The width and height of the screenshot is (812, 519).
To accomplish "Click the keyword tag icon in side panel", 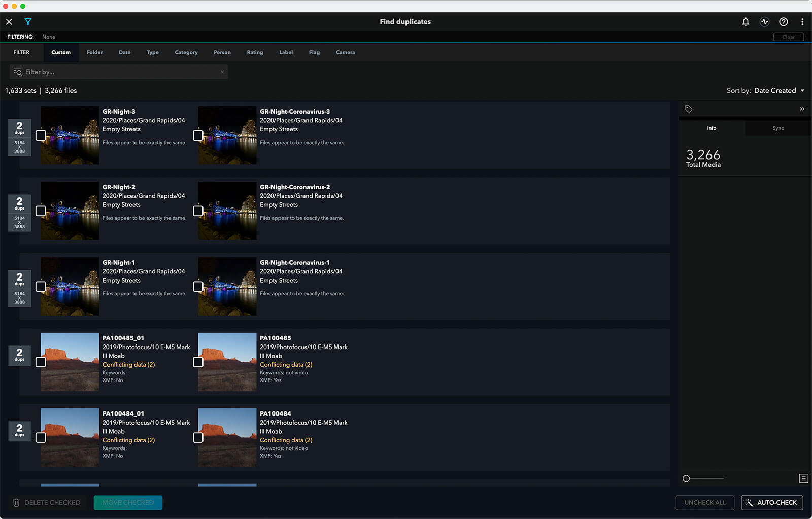I will 688,109.
